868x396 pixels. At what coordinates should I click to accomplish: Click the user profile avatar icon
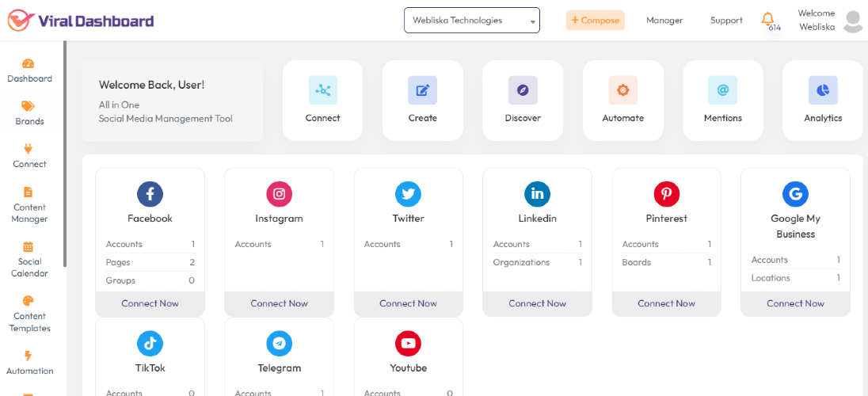tap(852, 21)
